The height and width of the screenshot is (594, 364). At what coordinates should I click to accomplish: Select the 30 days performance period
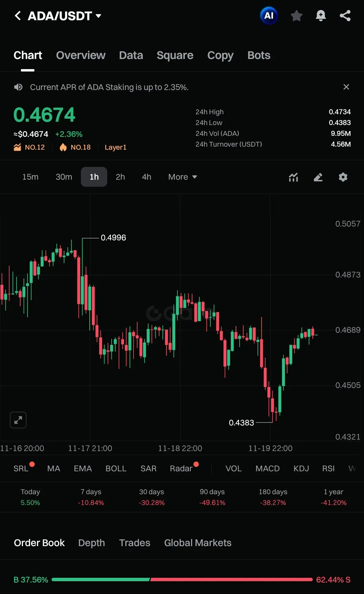pos(152,497)
